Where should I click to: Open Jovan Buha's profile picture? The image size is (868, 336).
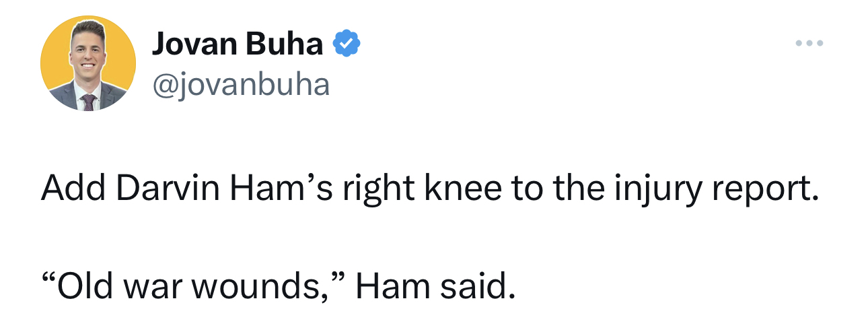tap(88, 64)
